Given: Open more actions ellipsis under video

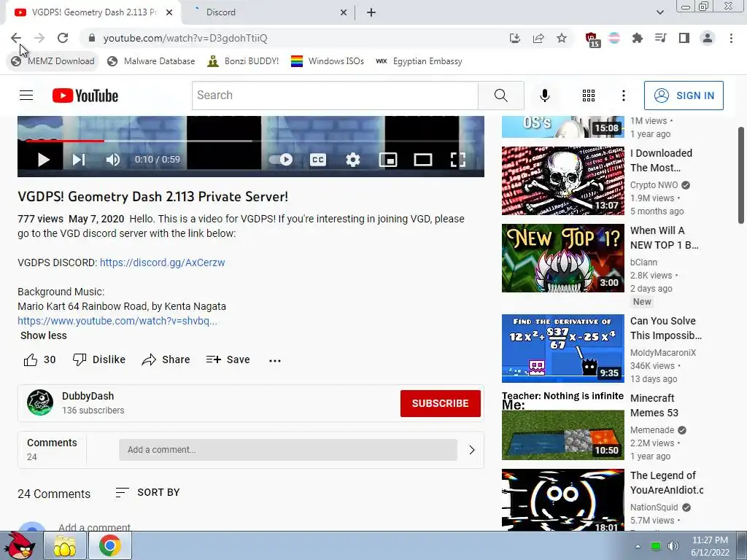Looking at the screenshot, I should (275, 360).
